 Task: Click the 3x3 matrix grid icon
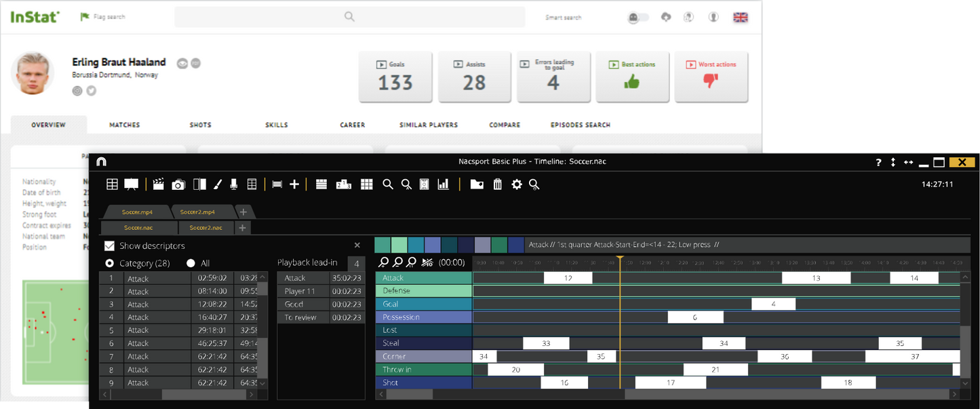(x=367, y=184)
